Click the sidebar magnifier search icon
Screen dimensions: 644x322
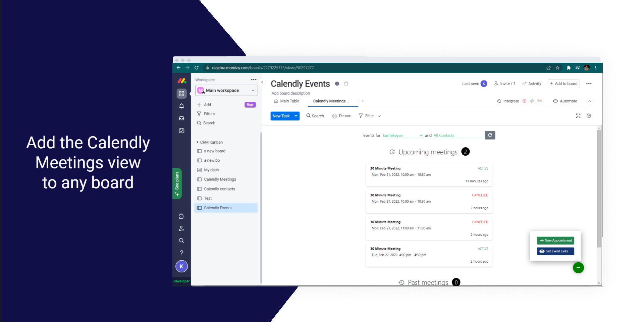point(181,240)
